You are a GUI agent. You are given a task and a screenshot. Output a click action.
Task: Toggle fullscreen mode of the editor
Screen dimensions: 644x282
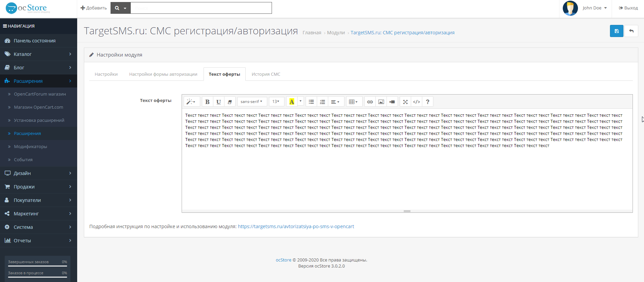(405, 102)
